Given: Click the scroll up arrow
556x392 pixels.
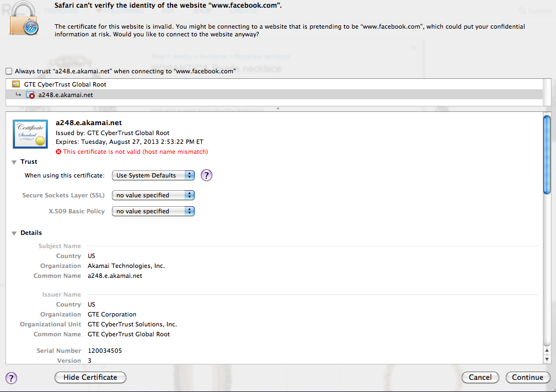Looking at the screenshot, I should coord(547,351).
